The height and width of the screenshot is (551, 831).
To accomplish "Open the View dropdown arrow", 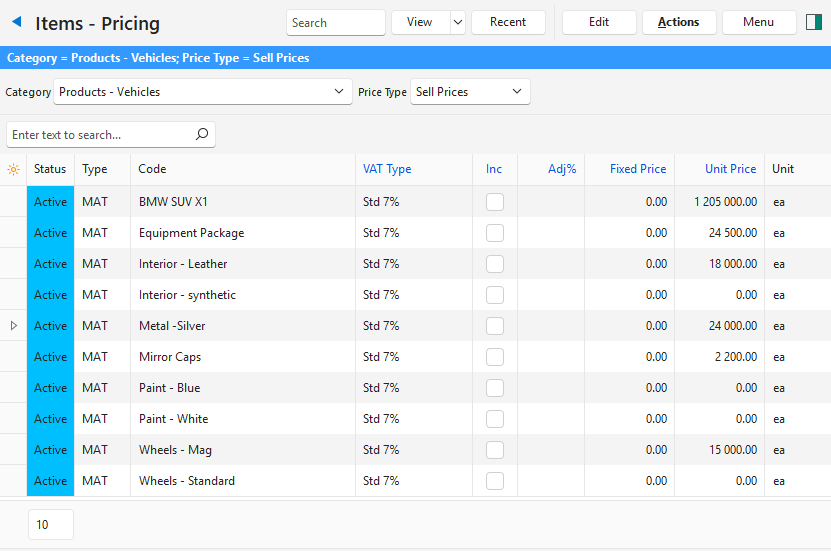I will tap(457, 22).
